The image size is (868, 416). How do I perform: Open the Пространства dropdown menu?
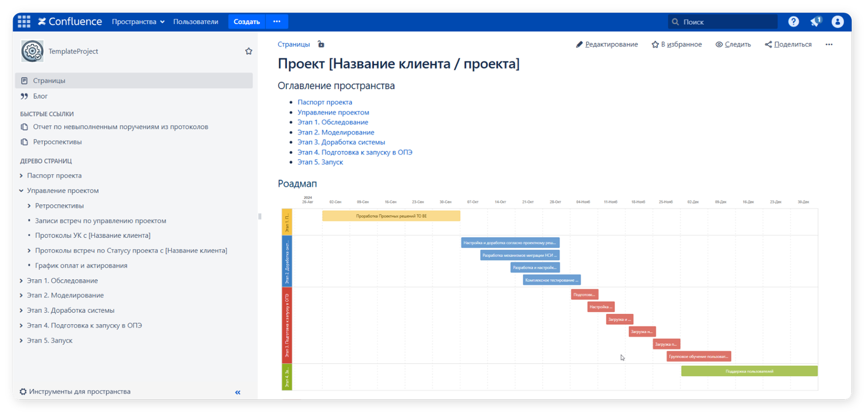[x=138, y=22]
